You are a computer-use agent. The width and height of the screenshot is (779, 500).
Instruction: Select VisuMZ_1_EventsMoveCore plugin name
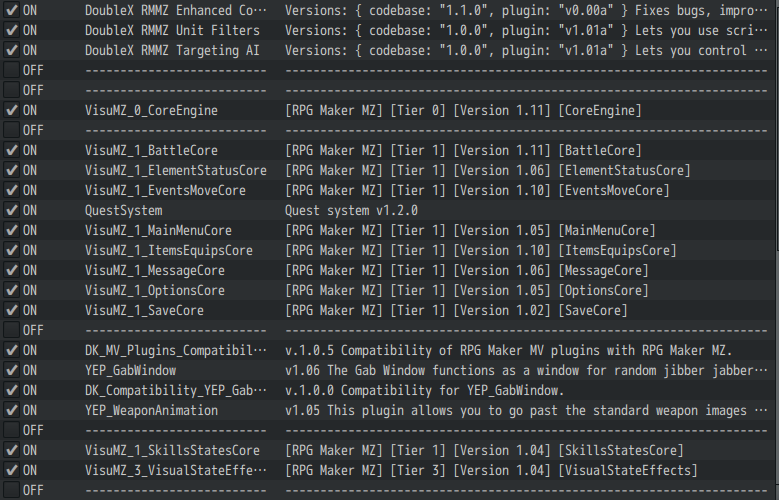[x=165, y=190]
